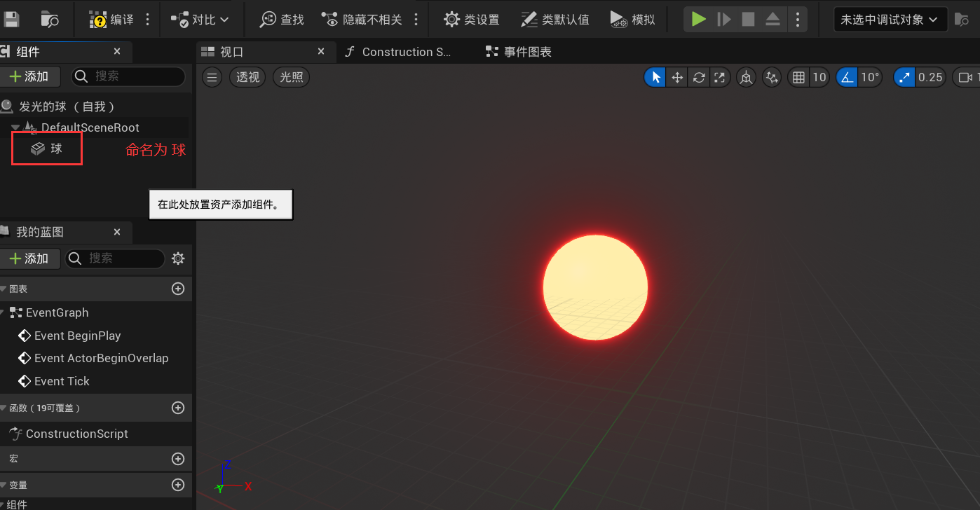Close the 视口 viewport tab
Viewport: 980px width, 510px height.
tap(321, 51)
